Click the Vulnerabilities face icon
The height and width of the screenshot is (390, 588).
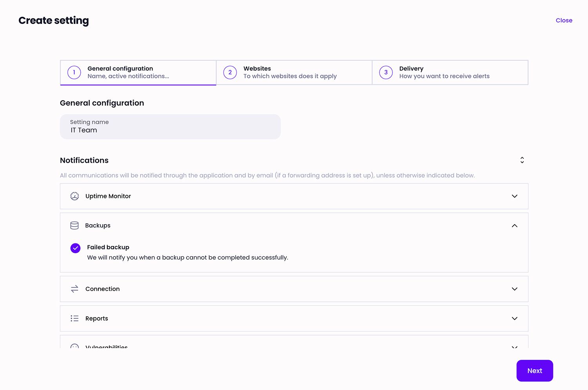(x=74, y=347)
